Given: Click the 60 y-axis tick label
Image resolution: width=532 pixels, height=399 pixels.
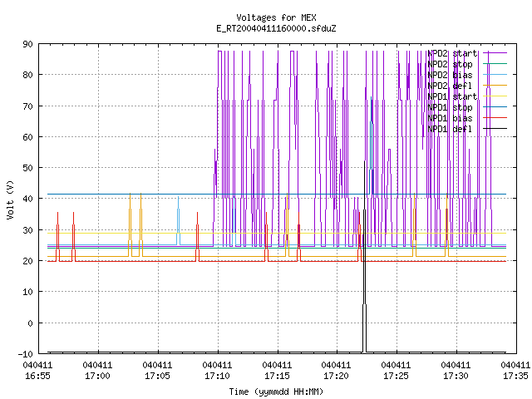Looking at the screenshot, I should (x=27, y=137).
